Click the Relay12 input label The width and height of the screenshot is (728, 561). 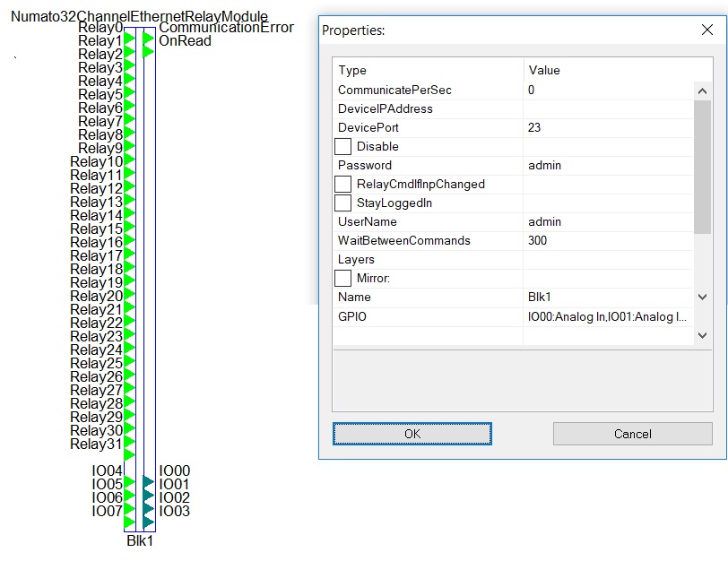[97, 189]
